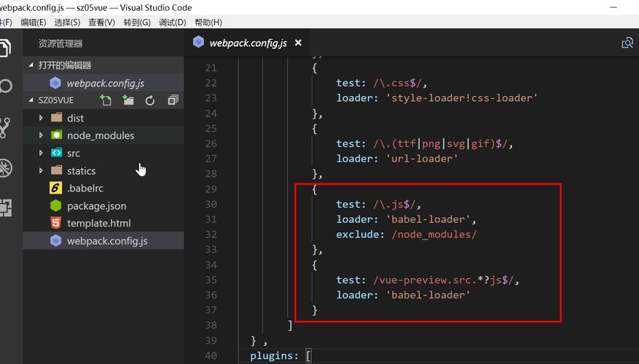Collapse the 打开的编辑器 section
639x364 pixels.
(x=31, y=65)
